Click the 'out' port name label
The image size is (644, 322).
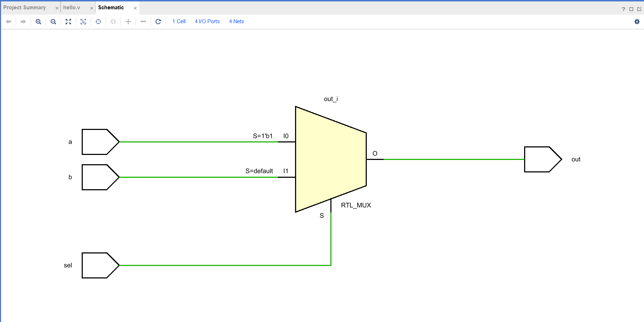pyautogui.click(x=576, y=159)
